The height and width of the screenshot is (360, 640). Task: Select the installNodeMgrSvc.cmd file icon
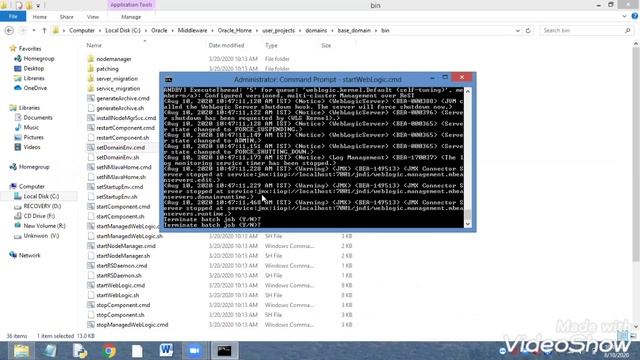click(91, 118)
